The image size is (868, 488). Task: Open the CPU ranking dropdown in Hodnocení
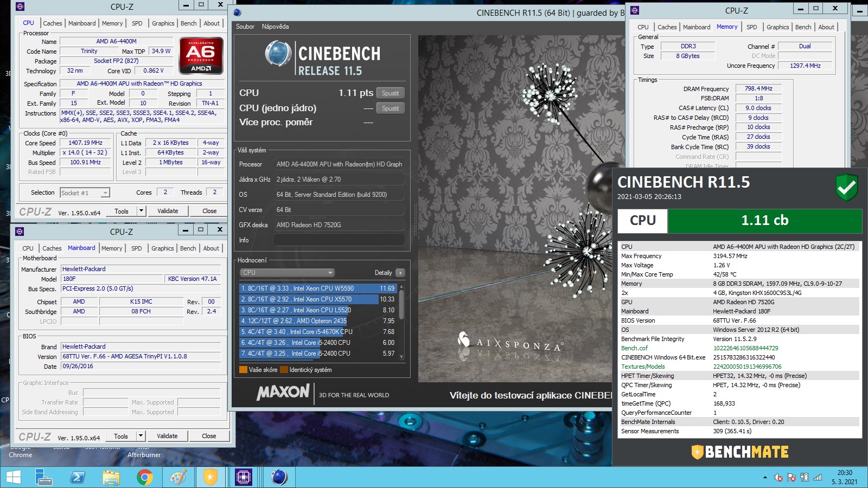coord(287,273)
